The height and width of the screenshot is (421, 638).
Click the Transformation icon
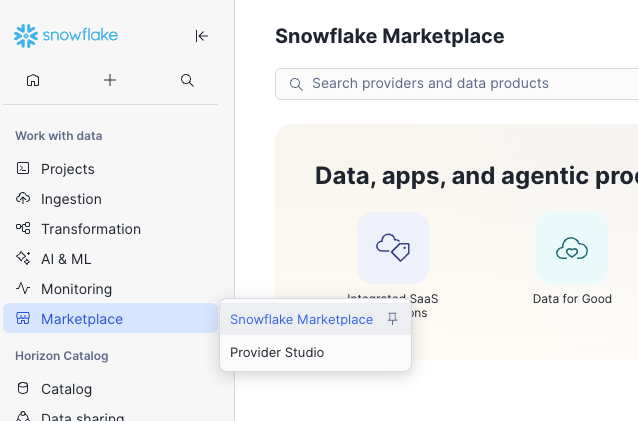(x=23, y=229)
